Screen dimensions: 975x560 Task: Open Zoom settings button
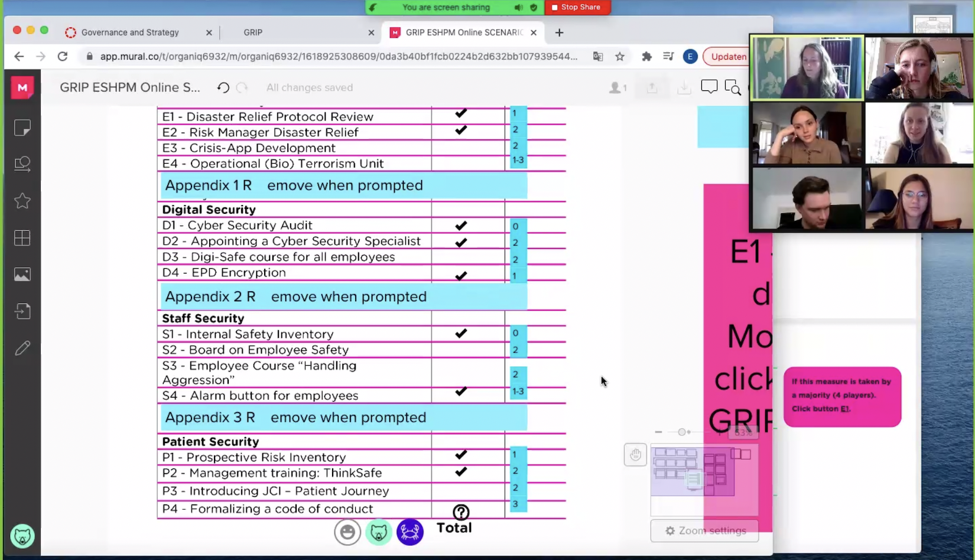pos(704,530)
